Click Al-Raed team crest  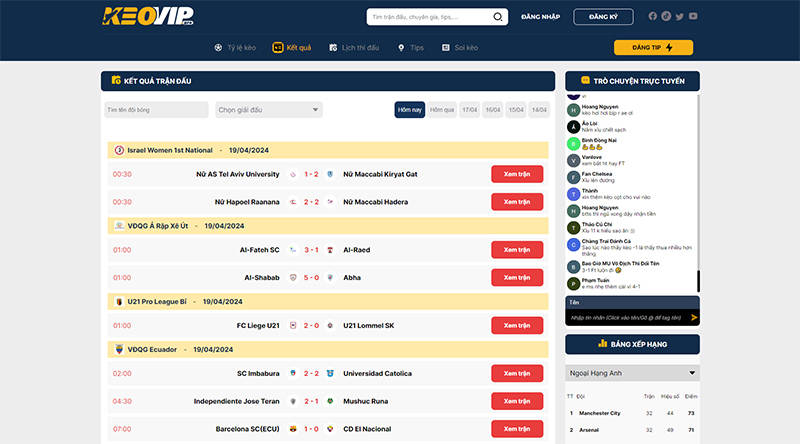tap(330, 250)
